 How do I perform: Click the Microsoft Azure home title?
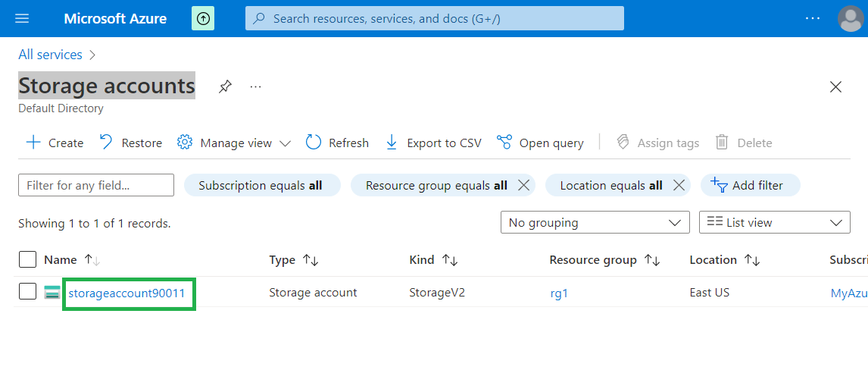[x=115, y=18]
